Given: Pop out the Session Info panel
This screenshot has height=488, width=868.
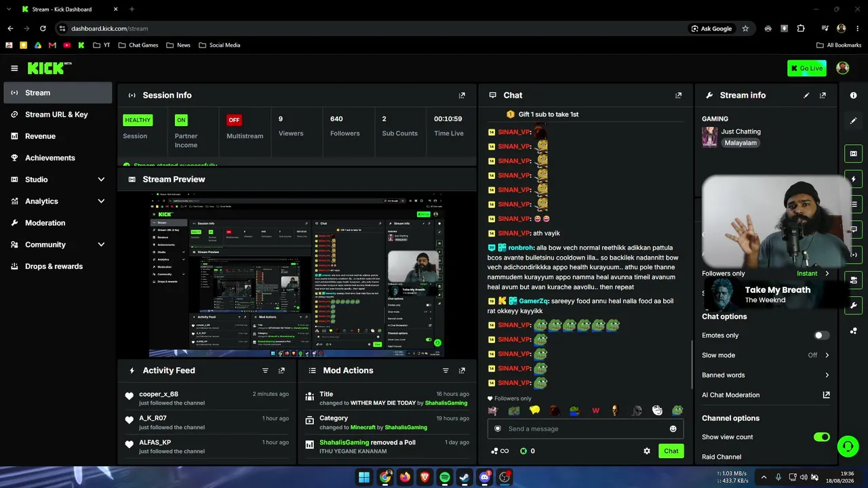Looking at the screenshot, I should 462,96.
